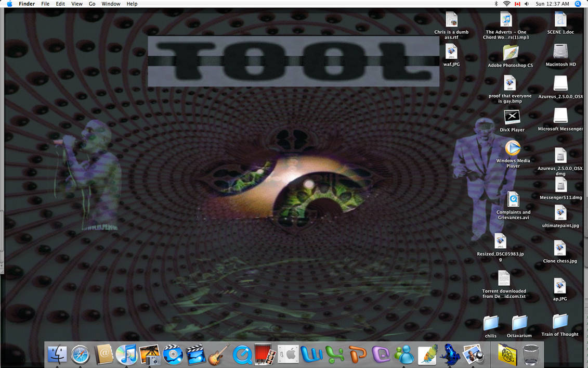Open the Edit menu
588x368 pixels.
click(x=60, y=4)
